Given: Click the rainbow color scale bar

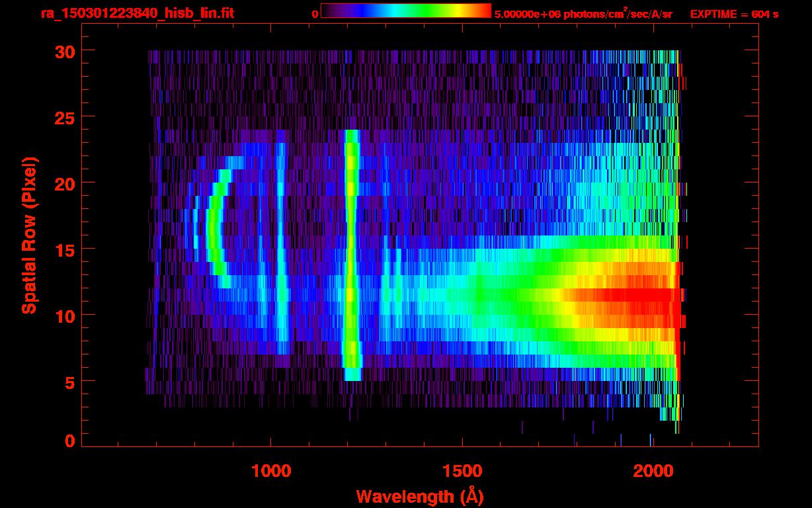Looking at the screenshot, I should [x=406, y=11].
